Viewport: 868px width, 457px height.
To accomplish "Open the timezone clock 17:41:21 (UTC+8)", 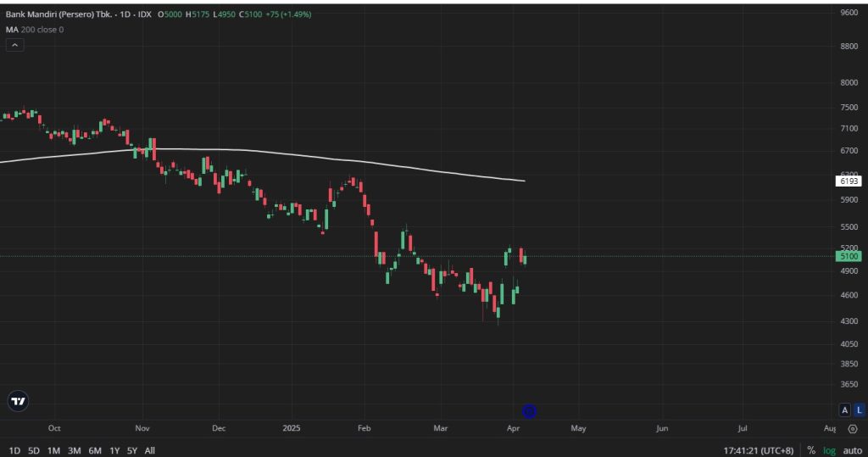I will point(759,450).
